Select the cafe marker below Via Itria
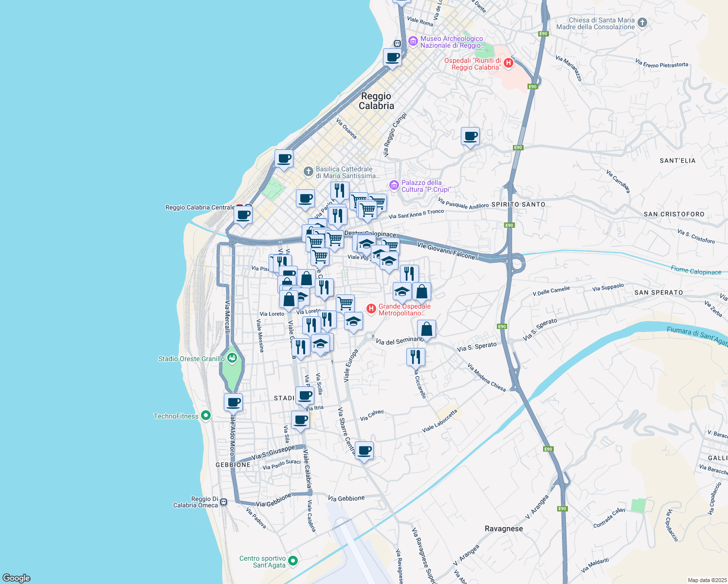Image resolution: width=728 pixels, height=584 pixels. [x=300, y=421]
